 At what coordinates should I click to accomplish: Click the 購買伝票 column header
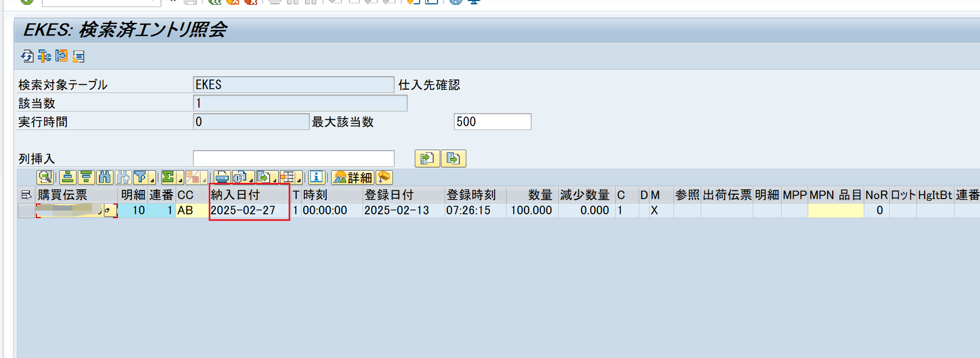(77, 195)
